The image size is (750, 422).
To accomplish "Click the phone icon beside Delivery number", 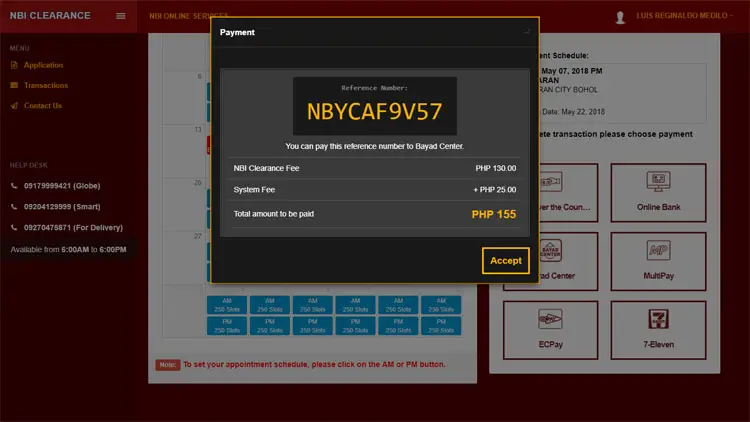I will [x=14, y=228].
